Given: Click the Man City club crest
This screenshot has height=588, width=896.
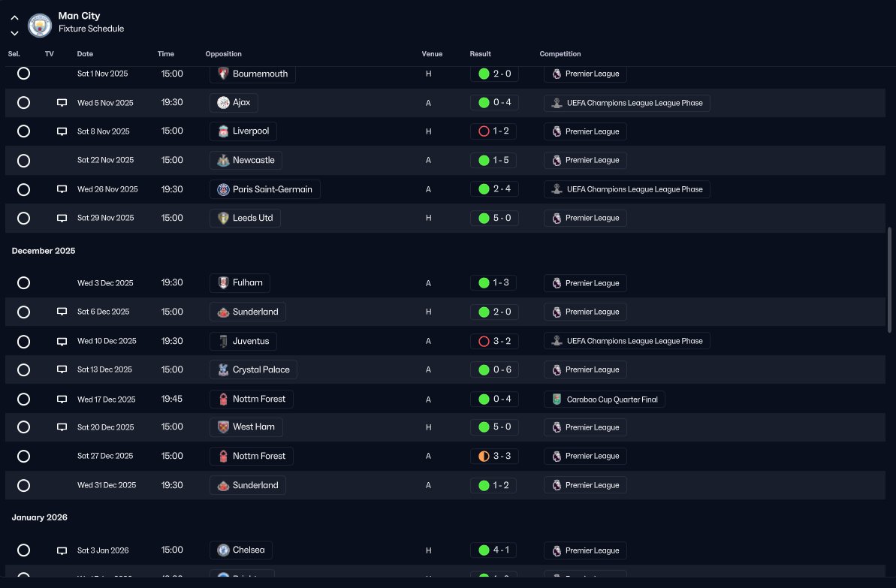Looking at the screenshot, I should pyautogui.click(x=40, y=25).
